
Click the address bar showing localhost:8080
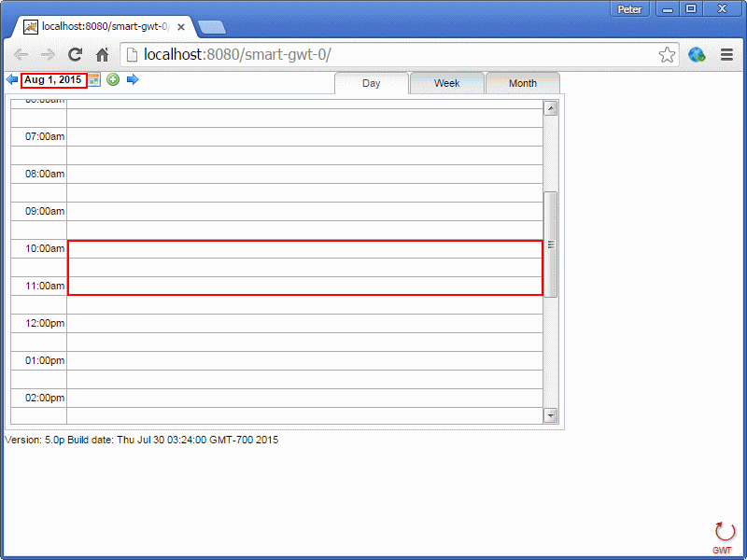pos(392,55)
